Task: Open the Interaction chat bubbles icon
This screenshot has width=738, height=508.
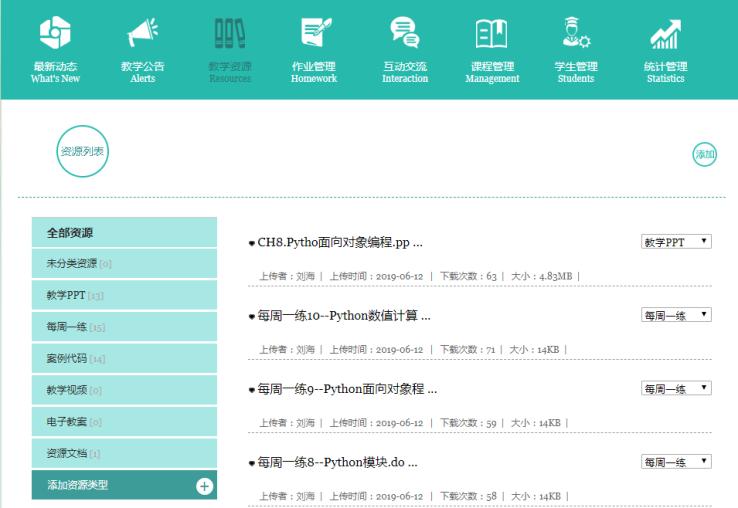Action: pos(404,34)
